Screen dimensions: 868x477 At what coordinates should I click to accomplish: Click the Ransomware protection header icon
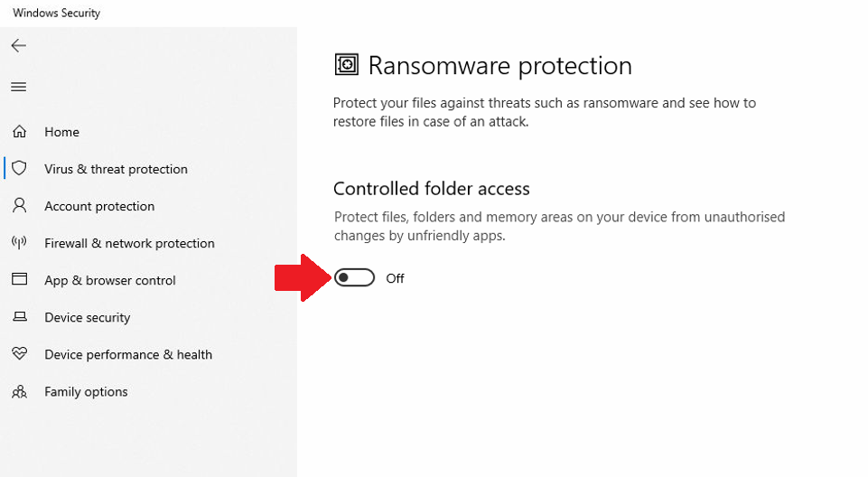point(346,65)
